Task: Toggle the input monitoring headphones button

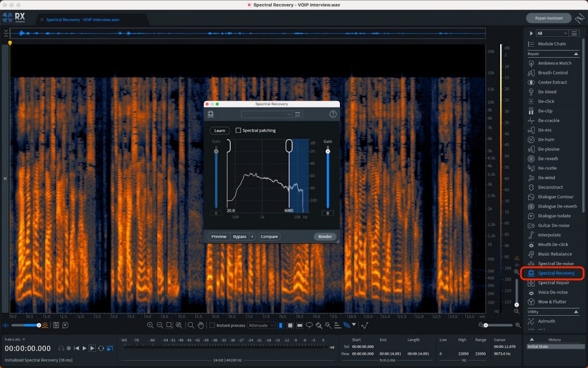Action: coord(61,348)
